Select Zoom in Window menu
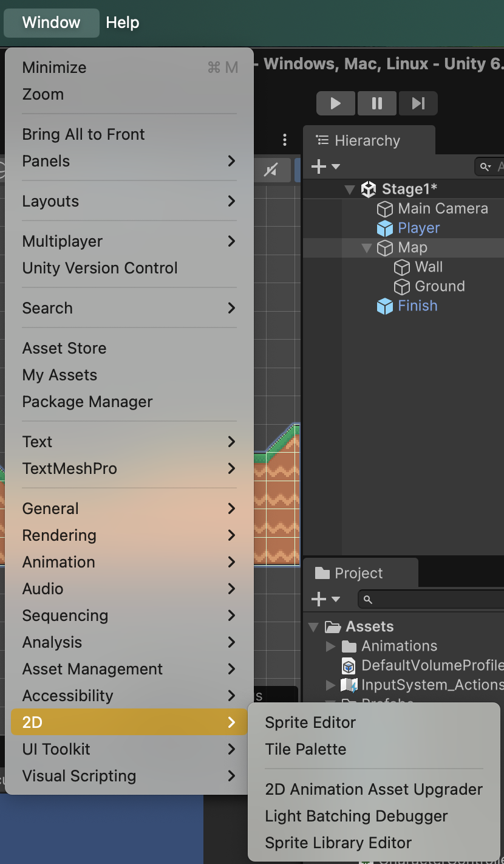 [x=129, y=94]
